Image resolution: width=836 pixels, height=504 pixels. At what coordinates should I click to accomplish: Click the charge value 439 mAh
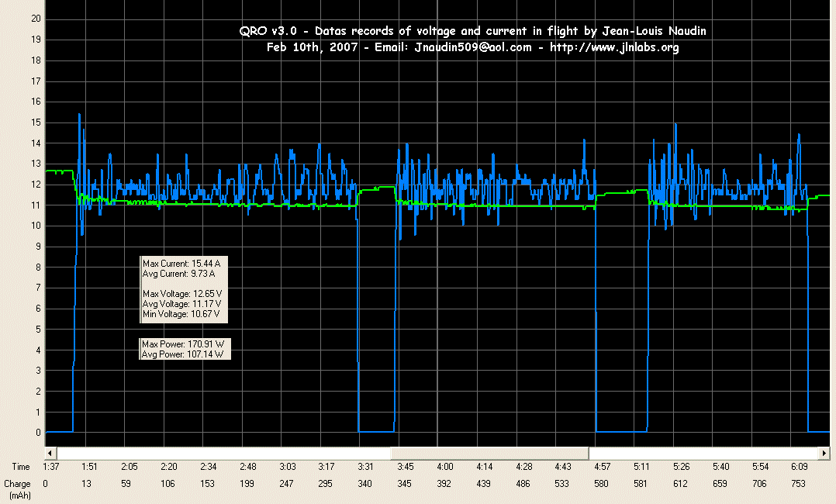[483, 484]
